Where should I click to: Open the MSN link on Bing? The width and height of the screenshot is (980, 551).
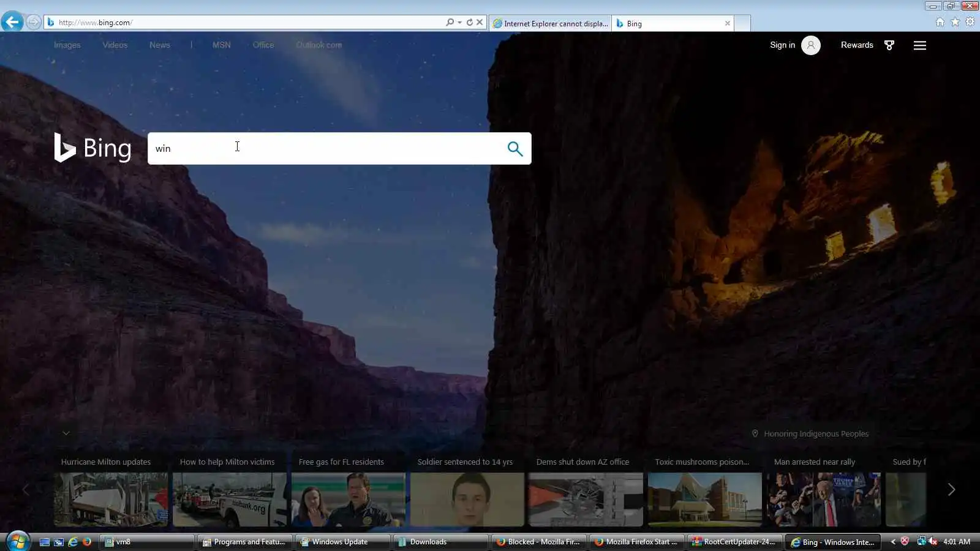[222, 45]
